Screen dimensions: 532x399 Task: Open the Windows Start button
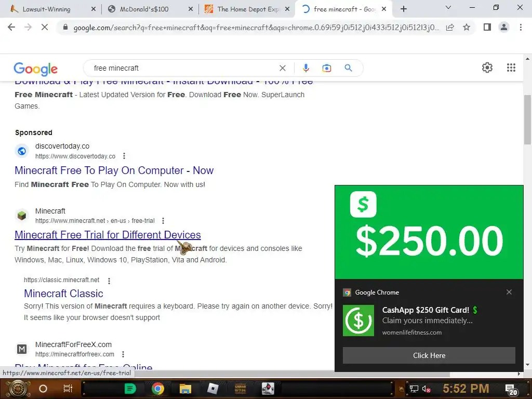(18, 389)
